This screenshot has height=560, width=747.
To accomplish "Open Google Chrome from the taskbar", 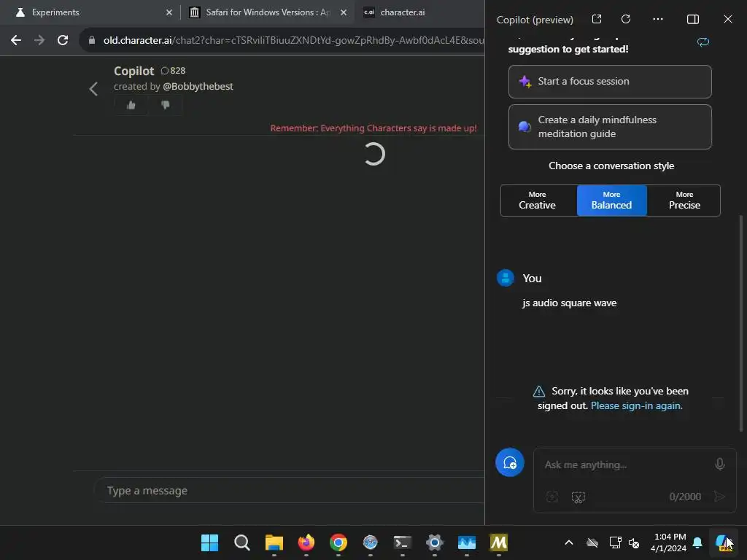I will [x=338, y=542].
